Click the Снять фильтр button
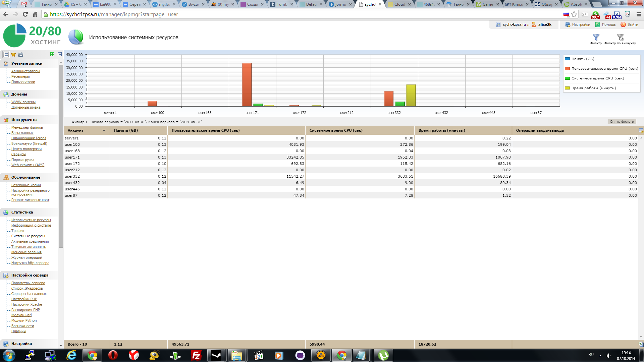Image resolution: width=644 pixels, height=362 pixels. tap(622, 122)
